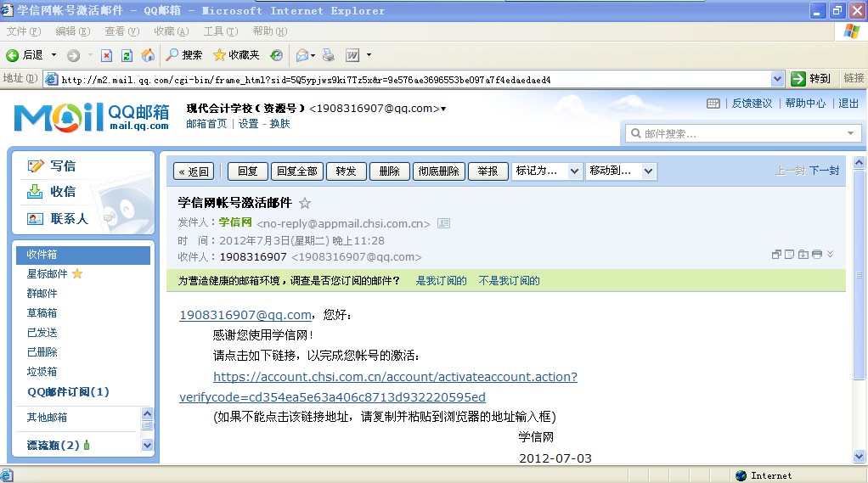Click the 写信 compose icon
Screen dimensions: 868x483
[x=36, y=166]
